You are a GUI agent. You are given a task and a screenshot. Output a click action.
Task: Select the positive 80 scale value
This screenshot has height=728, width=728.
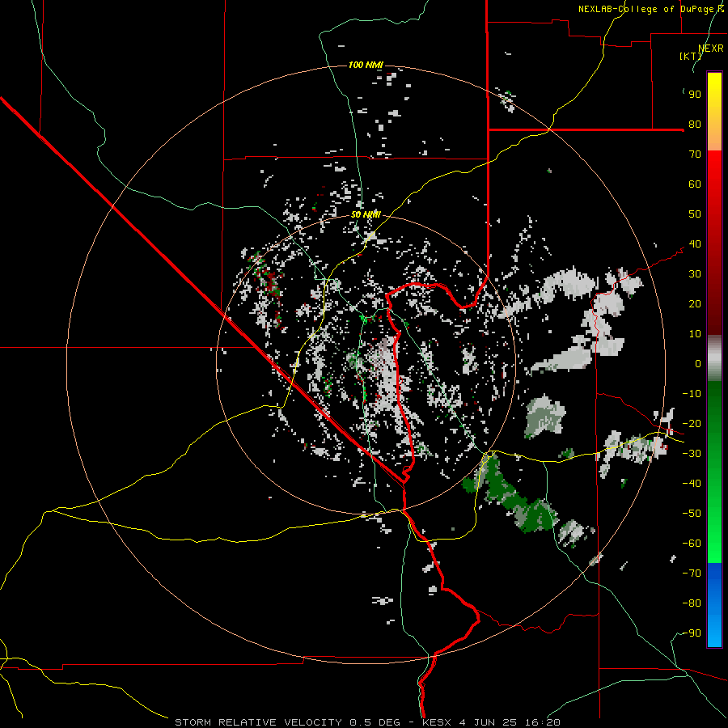pyautogui.click(x=695, y=125)
